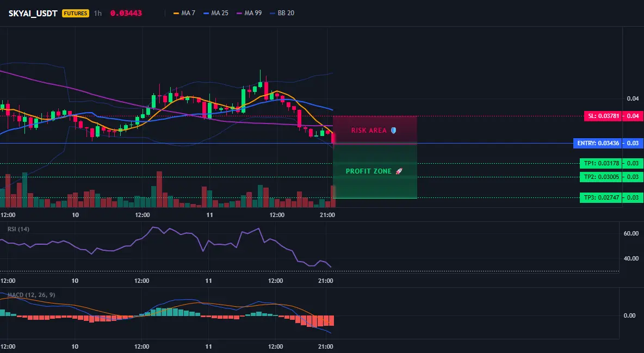Screen dimensions: 644x353
Task: Click the ENTRY: 0.03436 price label
Action: (598, 144)
